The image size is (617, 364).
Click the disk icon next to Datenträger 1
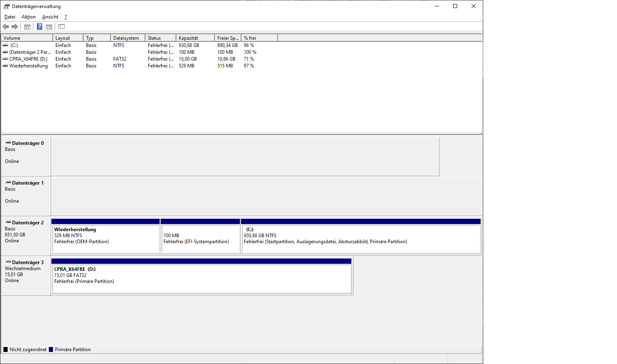click(8, 183)
